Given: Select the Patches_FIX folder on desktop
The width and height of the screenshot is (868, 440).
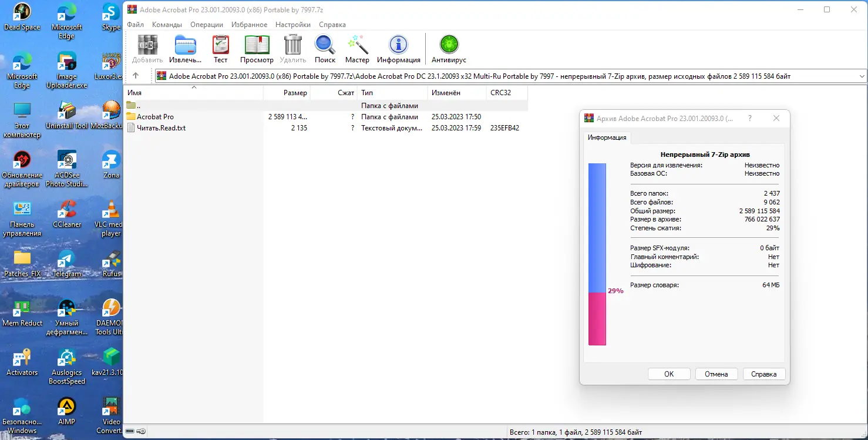Looking at the screenshot, I should [22, 263].
